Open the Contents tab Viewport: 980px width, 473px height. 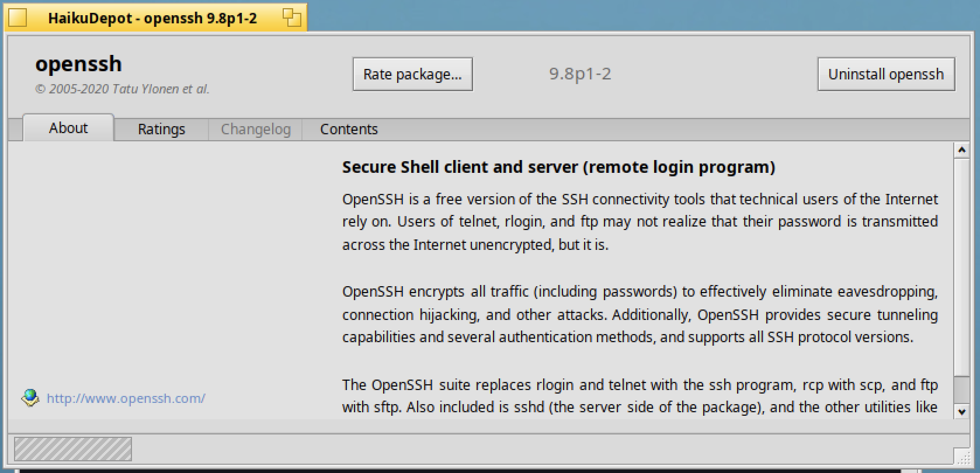click(349, 129)
